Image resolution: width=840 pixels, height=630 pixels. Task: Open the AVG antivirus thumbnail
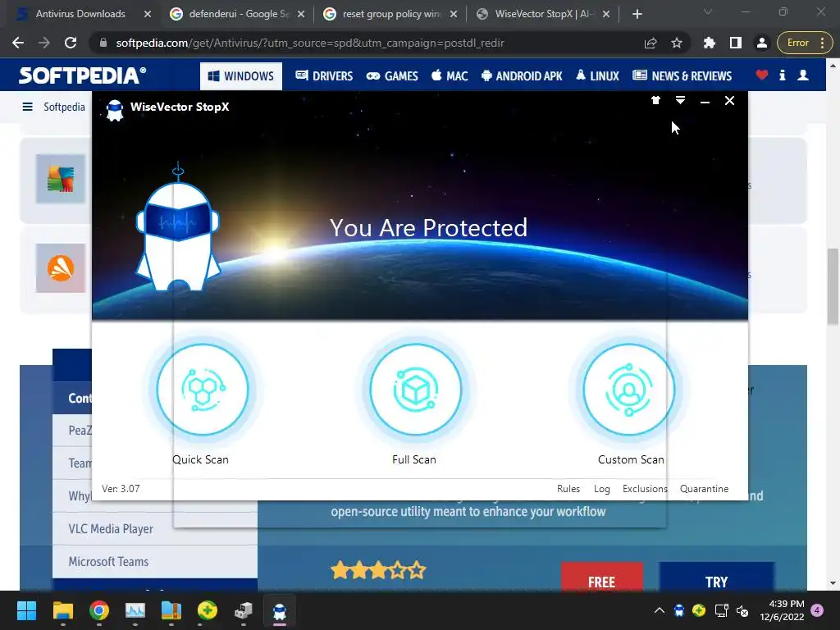tap(61, 179)
